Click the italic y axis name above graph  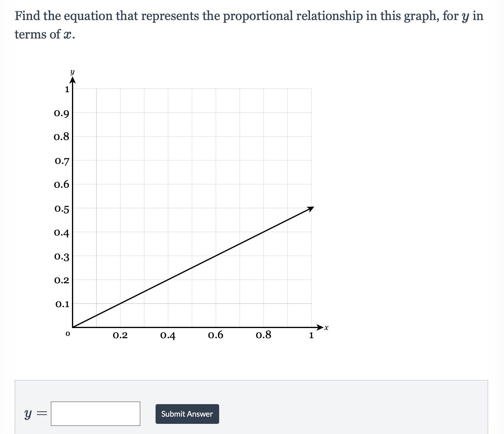(x=73, y=72)
